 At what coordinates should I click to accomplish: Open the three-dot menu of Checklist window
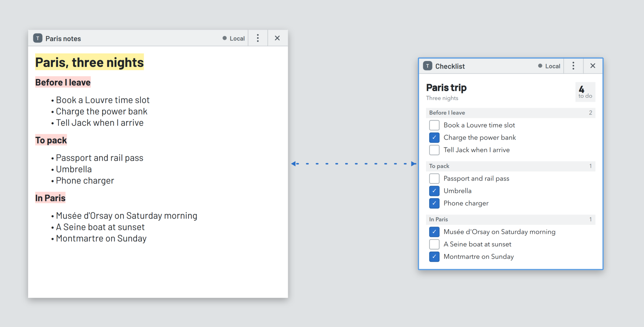click(x=573, y=66)
